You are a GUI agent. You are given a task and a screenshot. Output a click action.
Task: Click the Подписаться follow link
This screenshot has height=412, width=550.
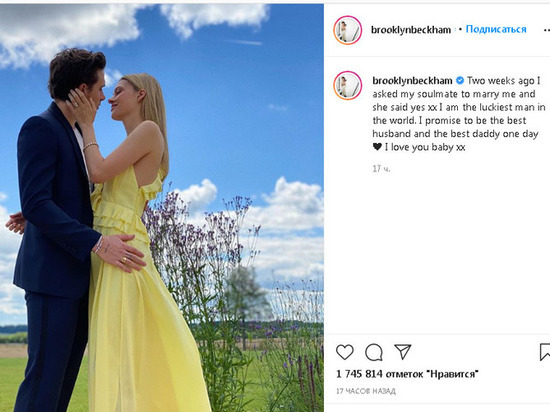coord(496,29)
